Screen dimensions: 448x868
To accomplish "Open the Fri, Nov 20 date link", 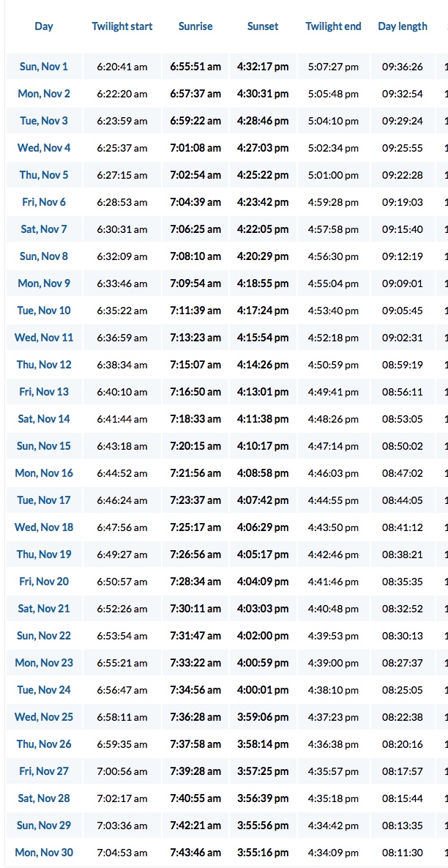I will [44, 582].
